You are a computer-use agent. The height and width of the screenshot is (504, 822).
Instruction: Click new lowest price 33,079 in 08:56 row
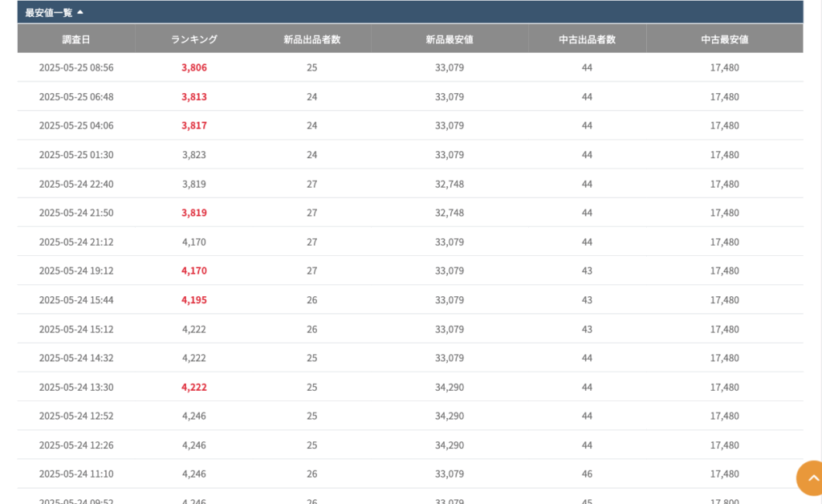pos(450,67)
